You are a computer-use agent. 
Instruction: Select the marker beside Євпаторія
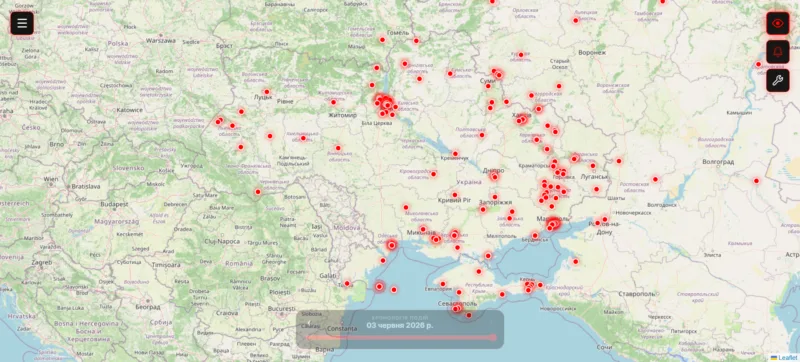click(x=442, y=284)
